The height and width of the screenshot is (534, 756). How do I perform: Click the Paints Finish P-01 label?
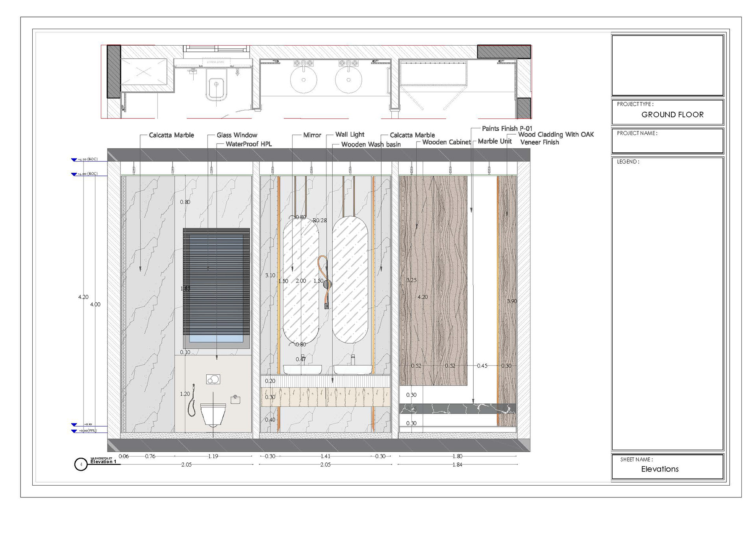[x=507, y=128]
